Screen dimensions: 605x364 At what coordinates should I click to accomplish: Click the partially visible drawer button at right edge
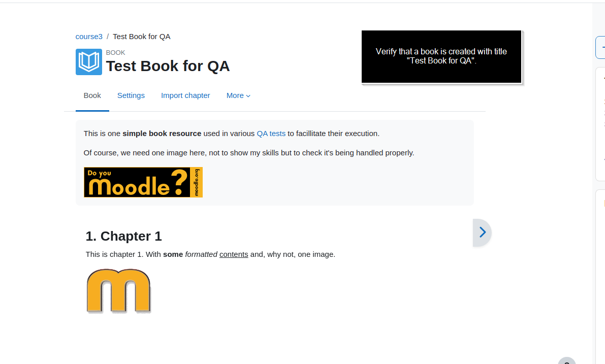[600, 47]
